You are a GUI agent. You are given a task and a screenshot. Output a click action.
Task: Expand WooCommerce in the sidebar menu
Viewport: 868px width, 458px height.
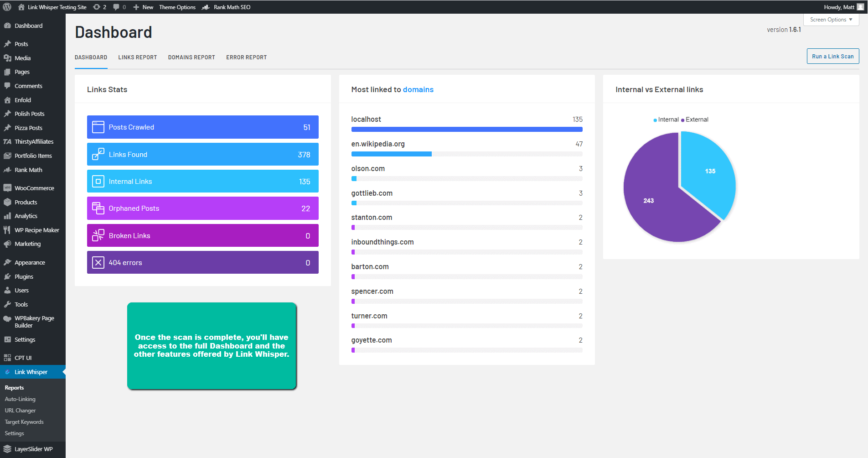point(34,188)
